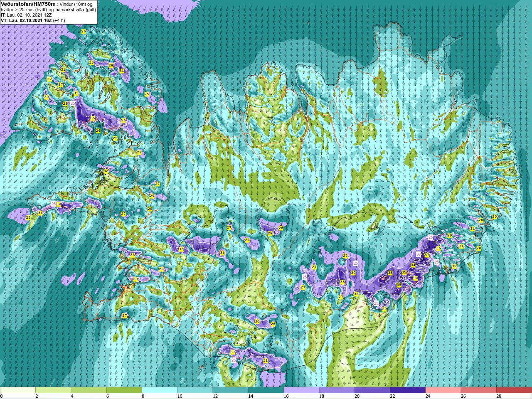Viewport: 532px width, 399px height.
Task: Click the 16–18 m/s lavender legend swatch
Action: point(301,390)
